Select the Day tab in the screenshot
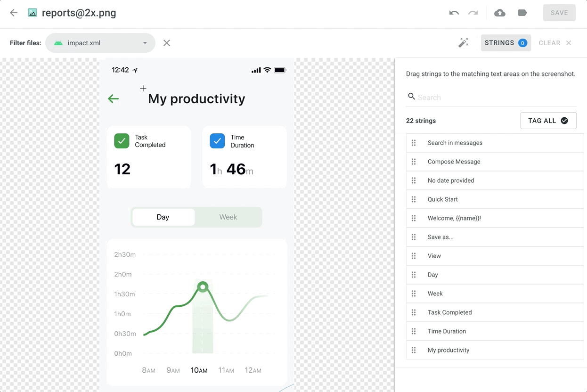This screenshot has height=392, width=587. click(163, 217)
